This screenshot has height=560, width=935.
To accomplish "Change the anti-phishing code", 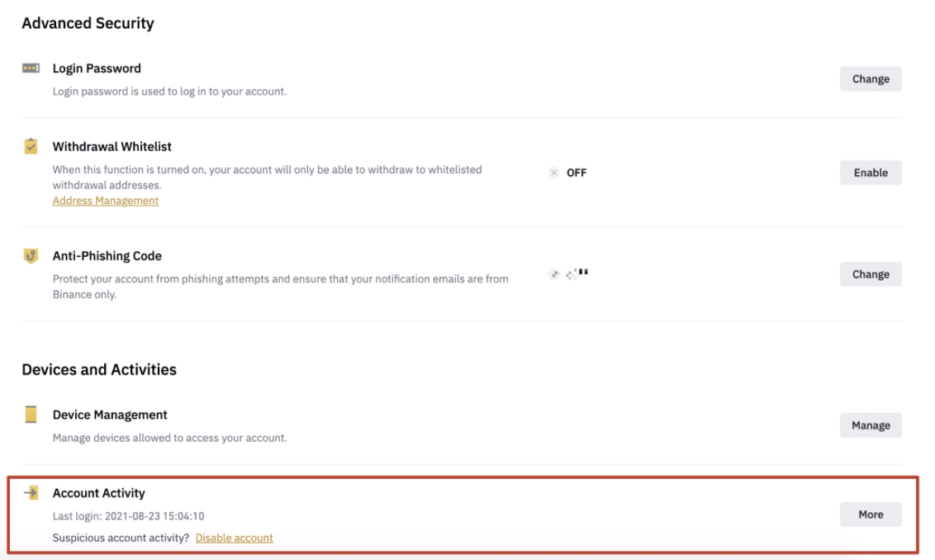I will (x=871, y=274).
